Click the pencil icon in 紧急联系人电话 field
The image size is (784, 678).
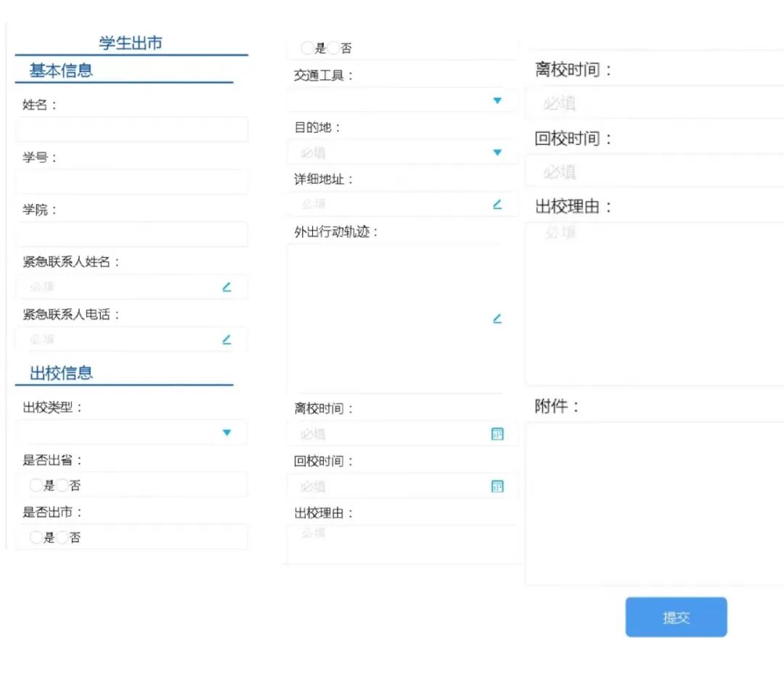(226, 339)
